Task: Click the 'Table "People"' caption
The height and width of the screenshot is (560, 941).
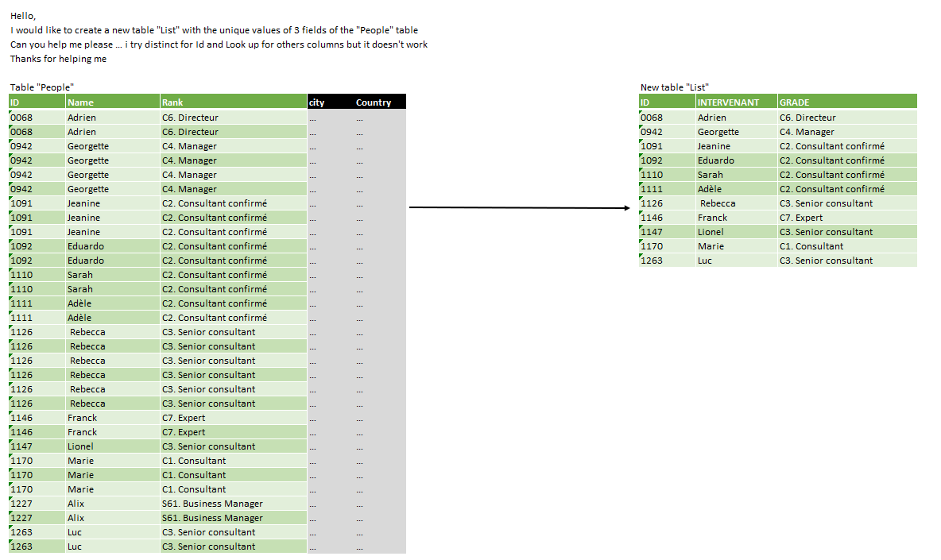Action: (42, 87)
